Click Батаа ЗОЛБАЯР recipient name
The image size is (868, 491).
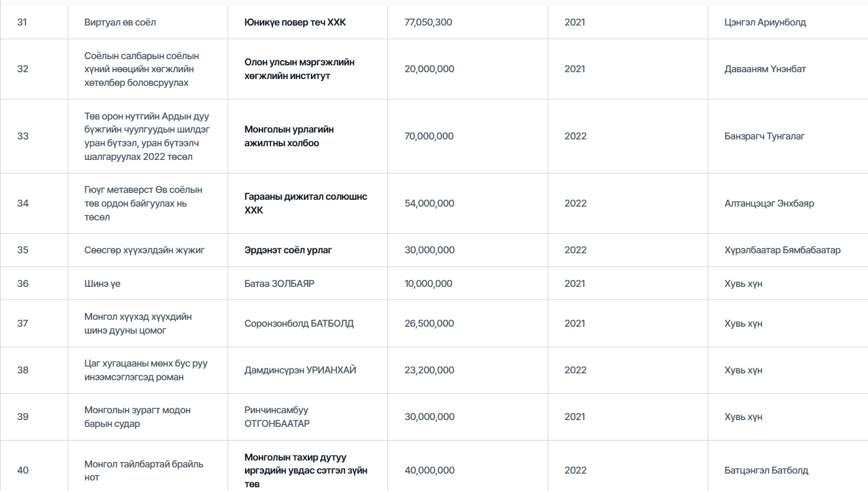click(279, 284)
